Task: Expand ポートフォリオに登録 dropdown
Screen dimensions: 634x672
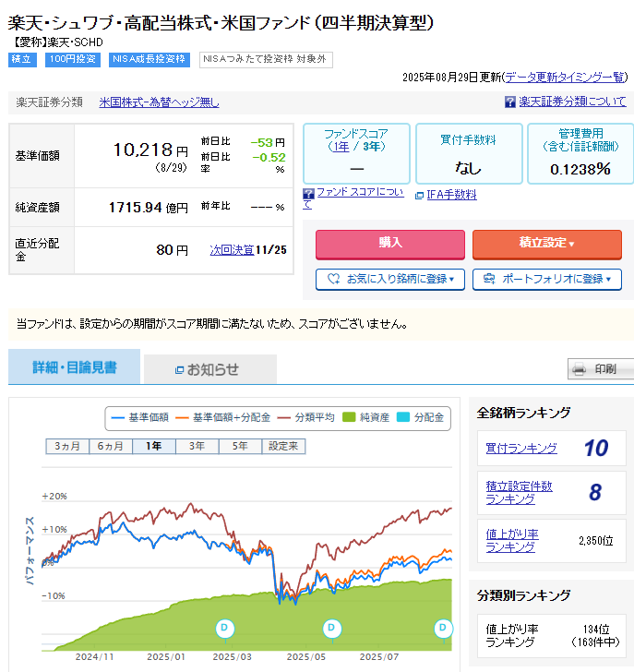Action: click(x=547, y=280)
